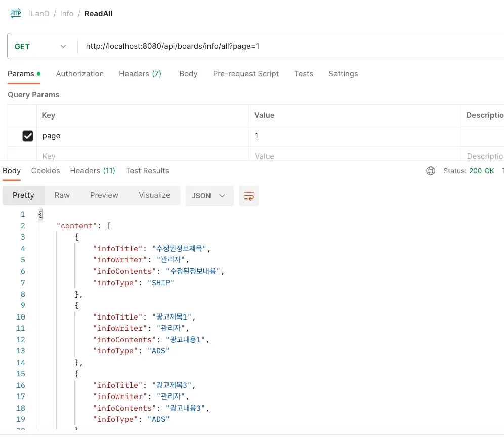Open the request Headers (7) tab
Image resolution: width=504 pixels, height=437 pixels.
pos(140,74)
